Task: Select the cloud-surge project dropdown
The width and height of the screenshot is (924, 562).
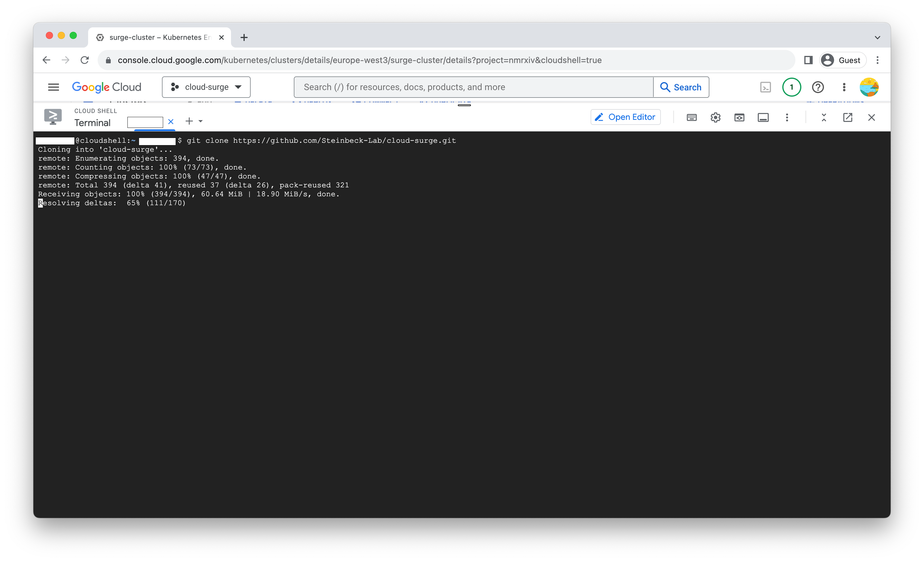Action: coord(207,87)
